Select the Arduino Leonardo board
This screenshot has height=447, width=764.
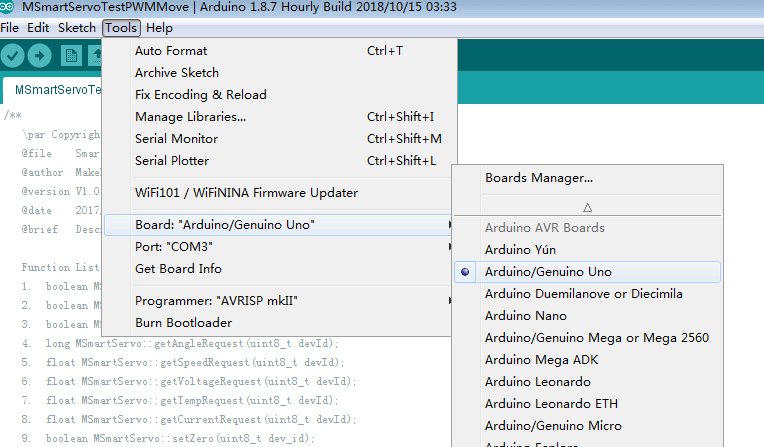pyautogui.click(x=587, y=382)
